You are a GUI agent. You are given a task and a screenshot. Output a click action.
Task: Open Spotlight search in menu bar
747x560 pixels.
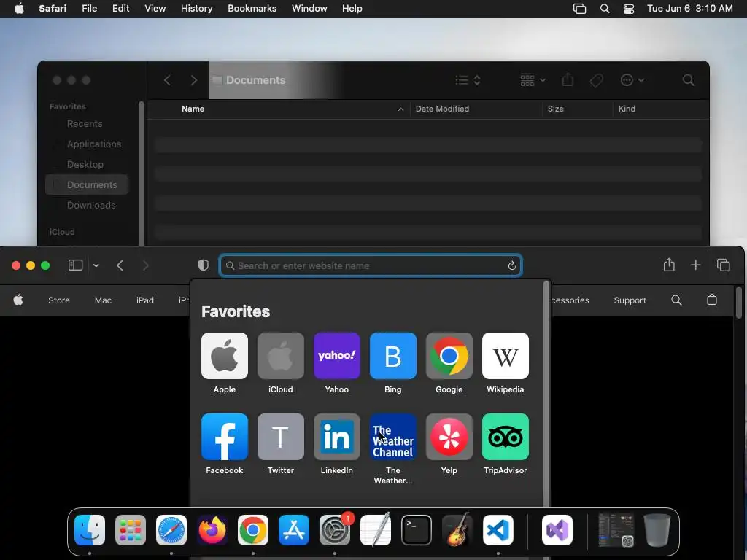coord(605,9)
